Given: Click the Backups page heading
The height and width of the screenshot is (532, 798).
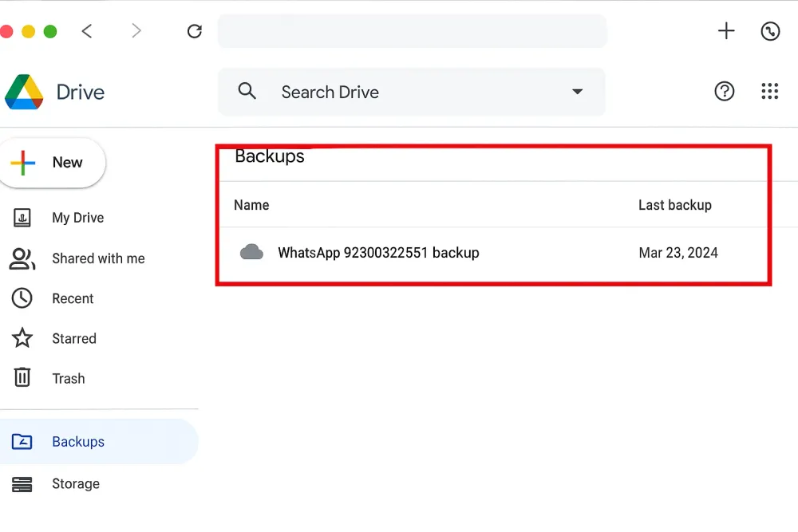Looking at the screenshot, I should click(270, 156).
